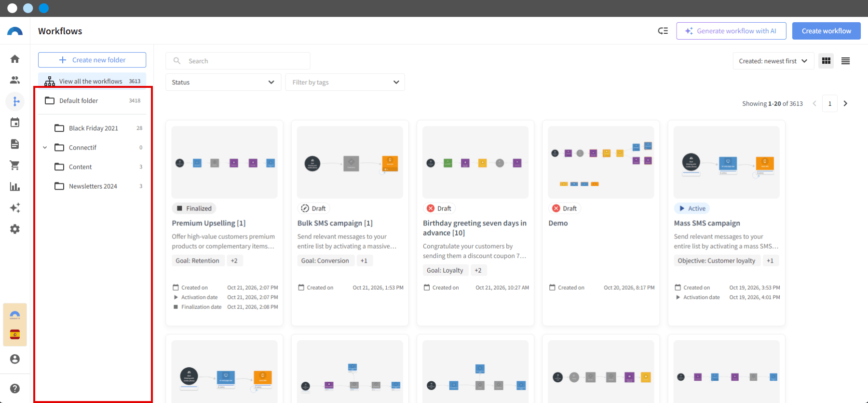
Task: Click the Spain flag account switcher
Action: click(15, 334)
